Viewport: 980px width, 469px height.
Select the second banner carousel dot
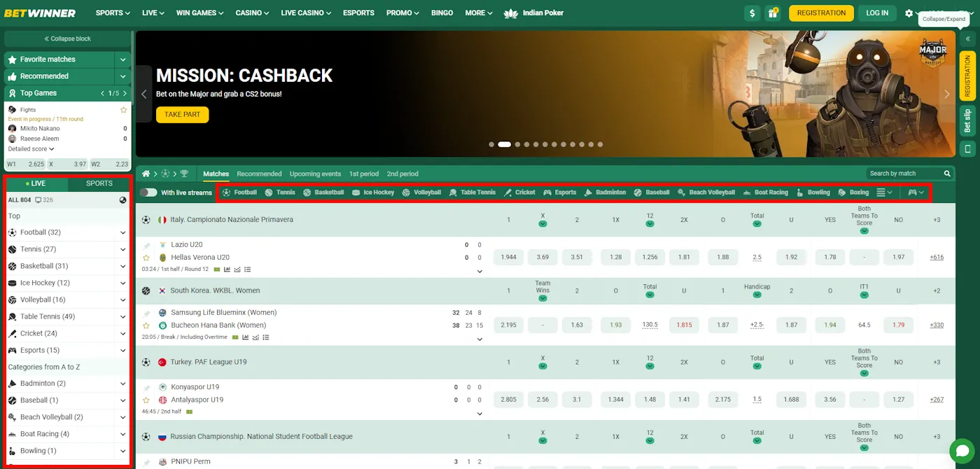point(505,143)
